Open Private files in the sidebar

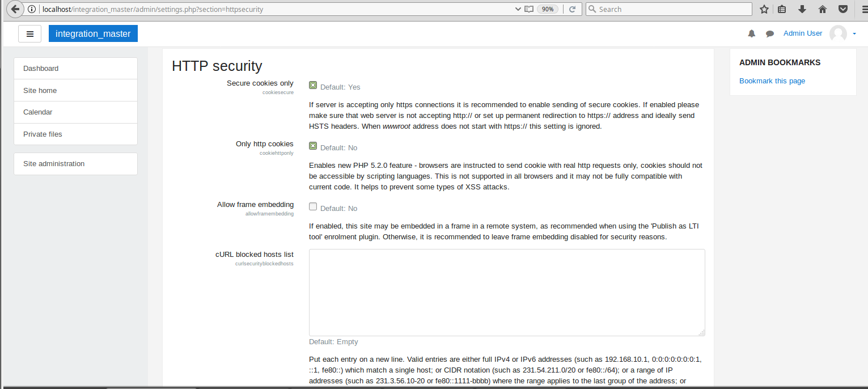[x=75, y=134]
